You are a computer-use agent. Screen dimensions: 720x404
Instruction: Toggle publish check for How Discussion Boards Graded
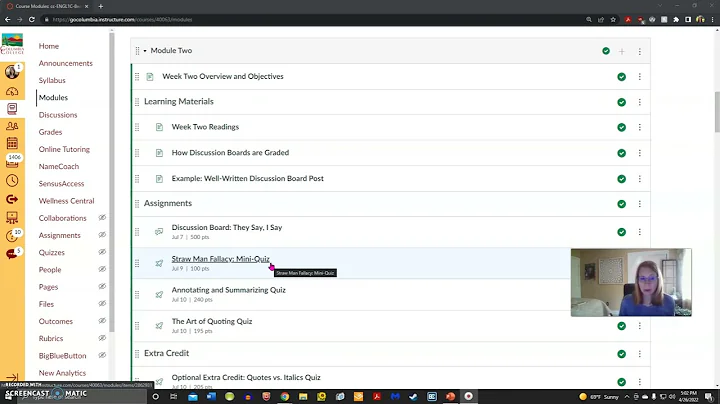point(622,153)
